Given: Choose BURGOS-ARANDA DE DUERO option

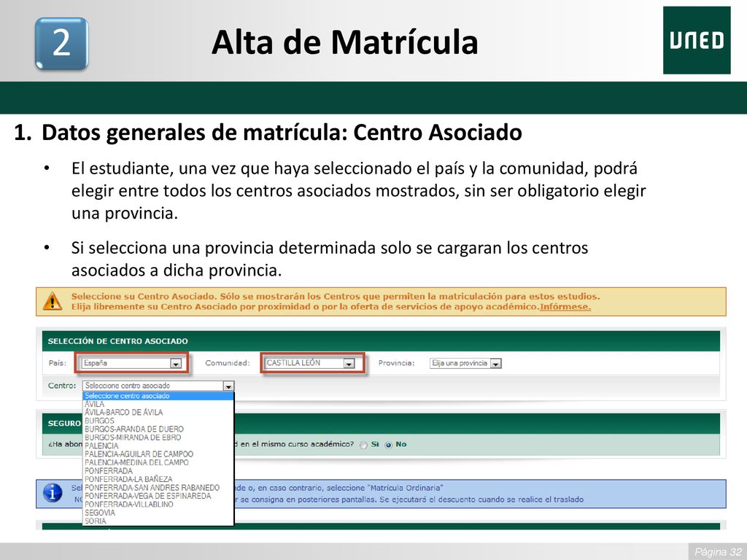Looking at the screenshot, I should 158,429.
